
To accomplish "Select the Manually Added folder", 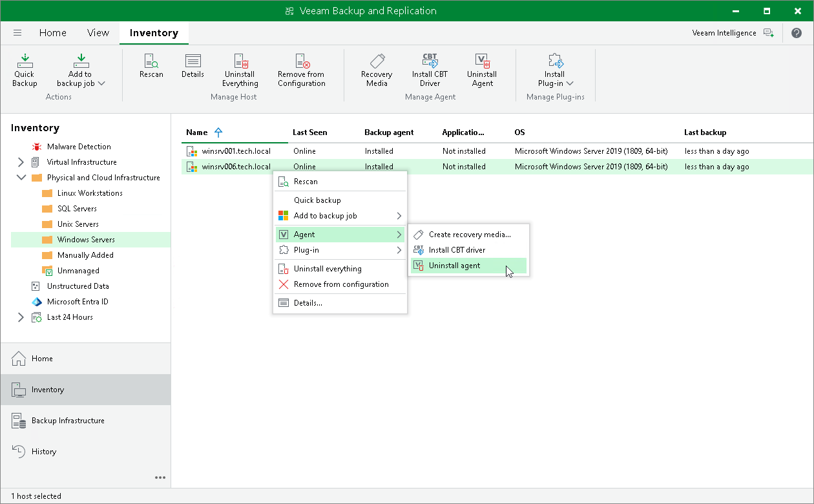I will click(85, 255).
